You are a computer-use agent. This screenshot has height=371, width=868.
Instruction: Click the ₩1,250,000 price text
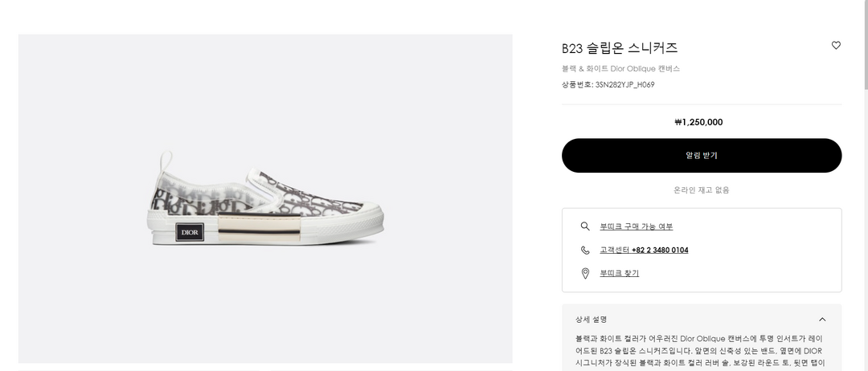coord(698,123)
